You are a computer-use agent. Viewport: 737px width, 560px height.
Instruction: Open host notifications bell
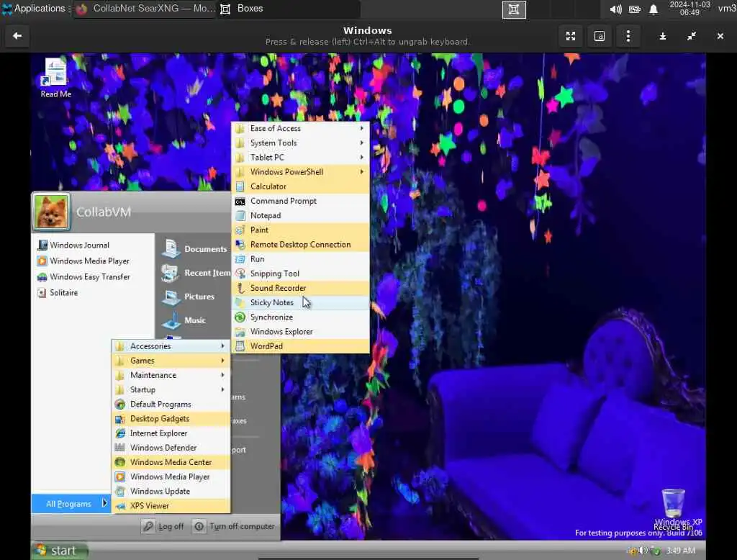(x=654, y=9)
